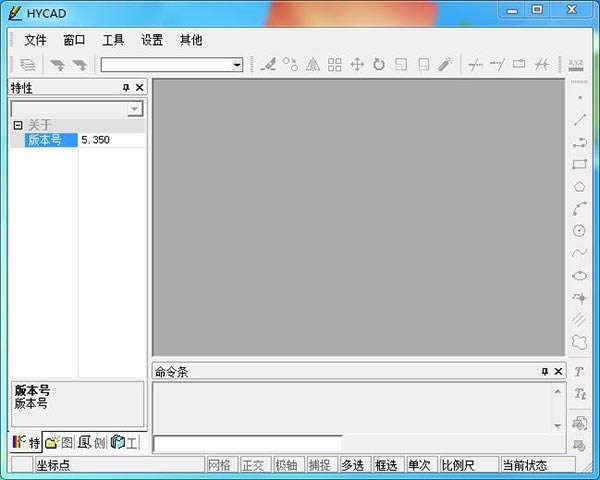Select the Polygon draw tool
The height and width of the screenshot is (480, 600).
pos(579,186)
